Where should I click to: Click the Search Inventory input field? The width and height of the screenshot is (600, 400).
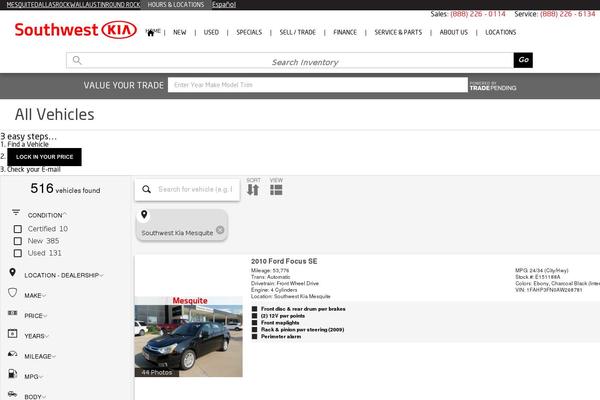pos(290,60)
